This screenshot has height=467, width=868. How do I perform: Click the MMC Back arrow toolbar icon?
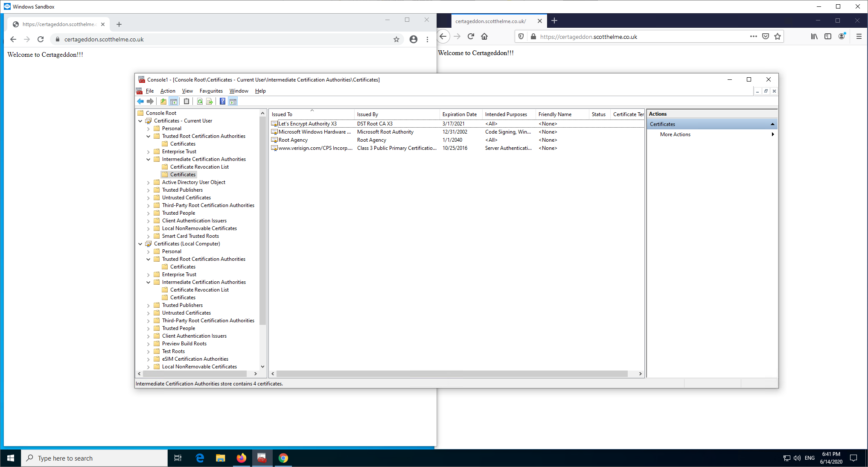tap(140, 101)
